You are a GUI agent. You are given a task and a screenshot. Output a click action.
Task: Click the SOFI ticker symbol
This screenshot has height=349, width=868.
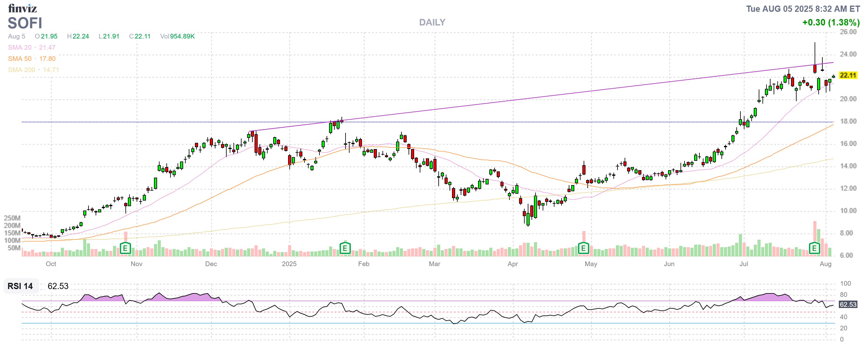pos(25,23)
